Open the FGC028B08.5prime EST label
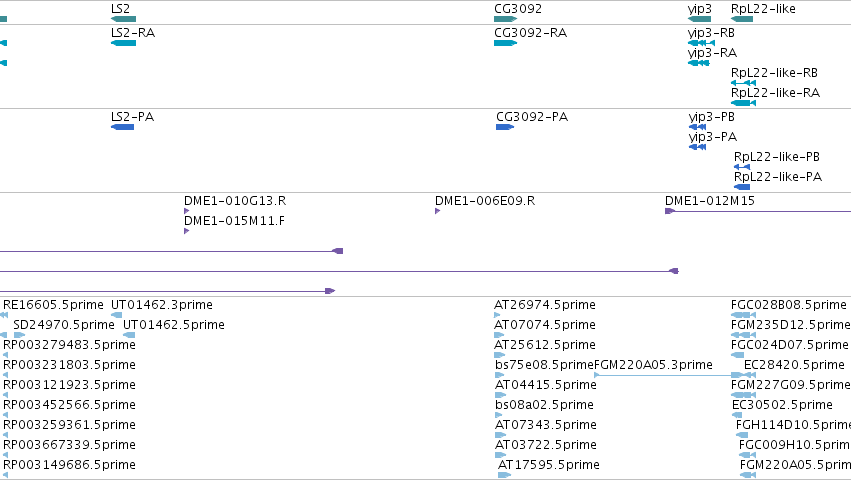 (789, 305)
